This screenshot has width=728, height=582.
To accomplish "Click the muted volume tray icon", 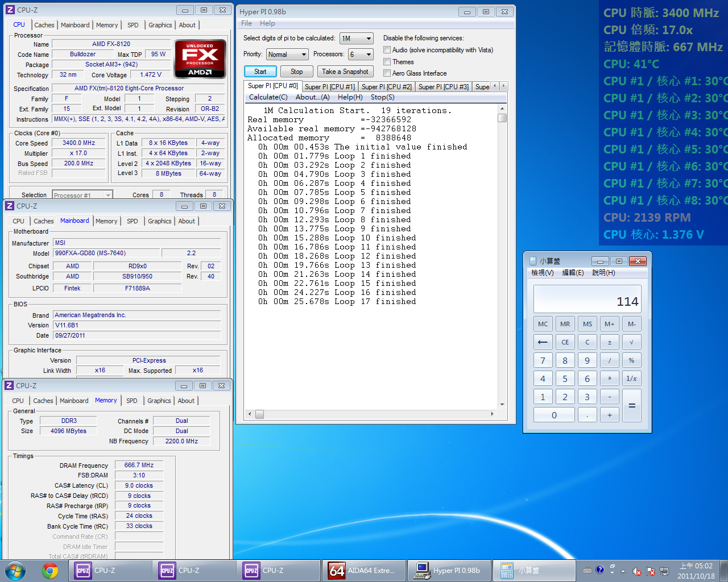I will 636,571.
